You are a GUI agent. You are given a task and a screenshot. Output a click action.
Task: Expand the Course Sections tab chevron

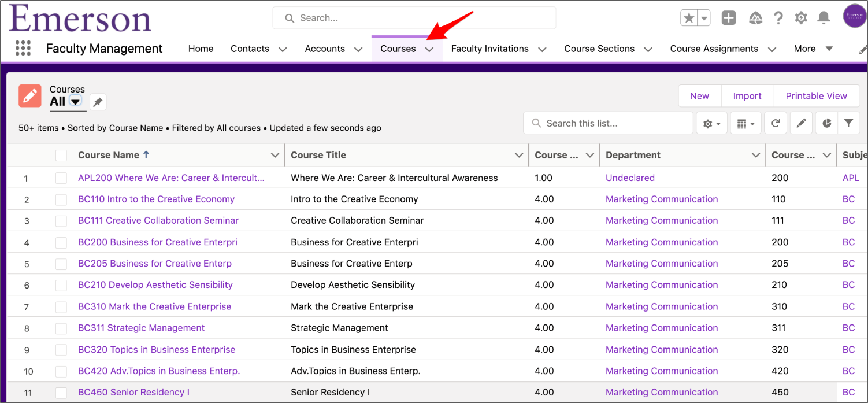(648, 50)
